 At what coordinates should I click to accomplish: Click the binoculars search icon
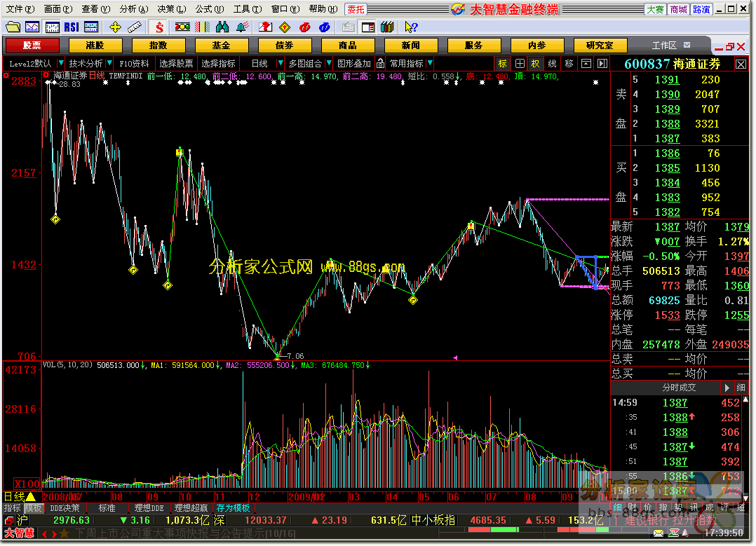click(222, 27)
